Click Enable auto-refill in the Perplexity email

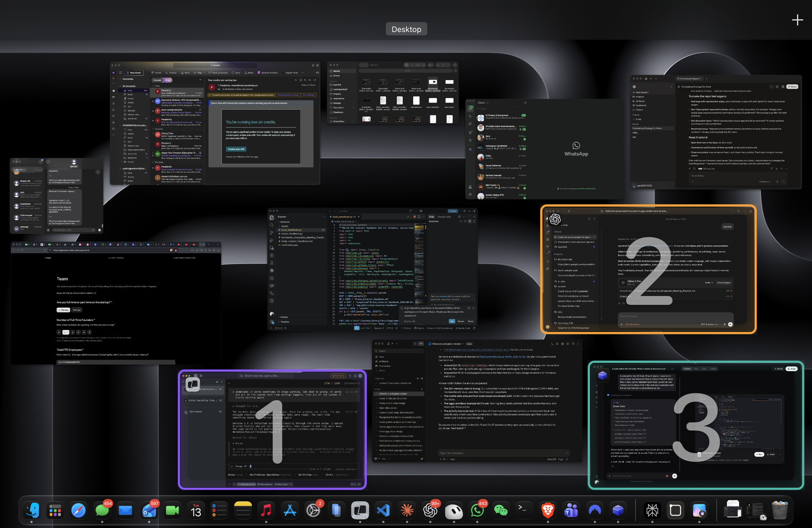tap(236, 149)
